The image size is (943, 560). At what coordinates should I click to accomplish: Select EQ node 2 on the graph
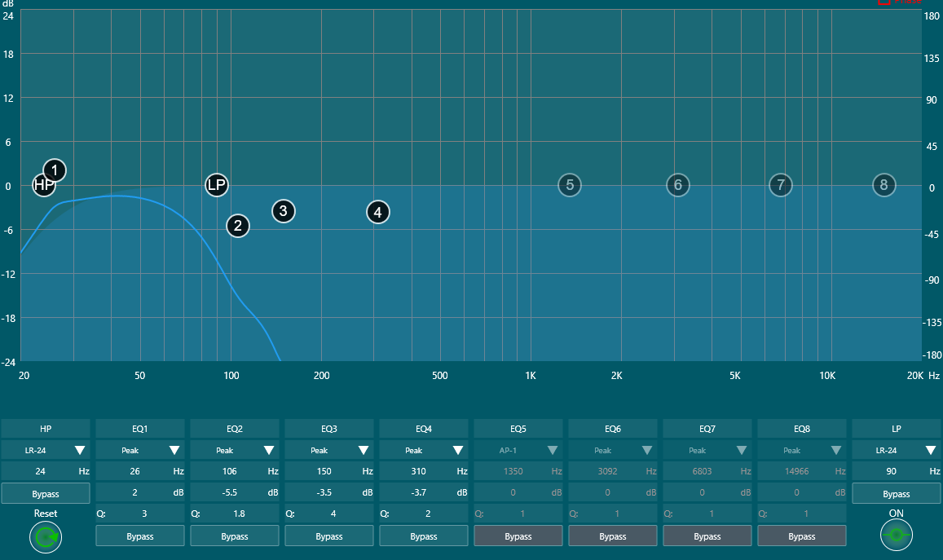tap(237, 226)
